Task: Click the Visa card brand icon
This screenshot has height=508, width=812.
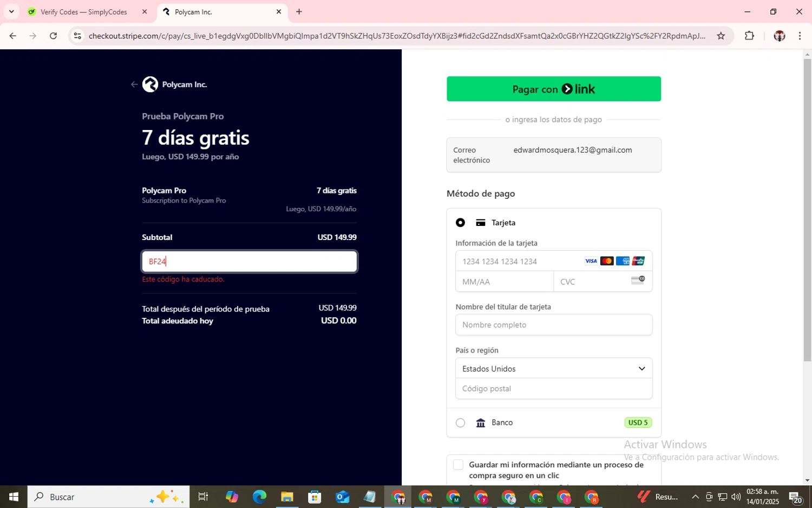Action: [x=591, y=261]
